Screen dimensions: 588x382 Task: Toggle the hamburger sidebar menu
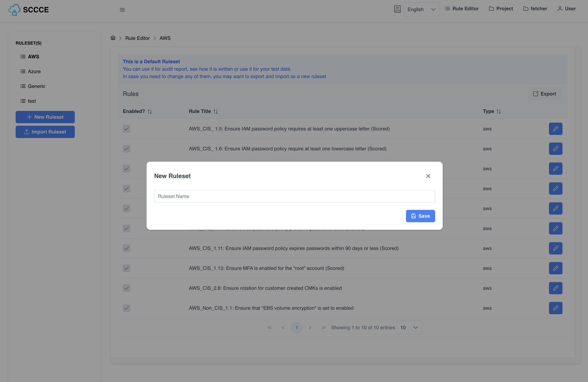coord(122,10)
